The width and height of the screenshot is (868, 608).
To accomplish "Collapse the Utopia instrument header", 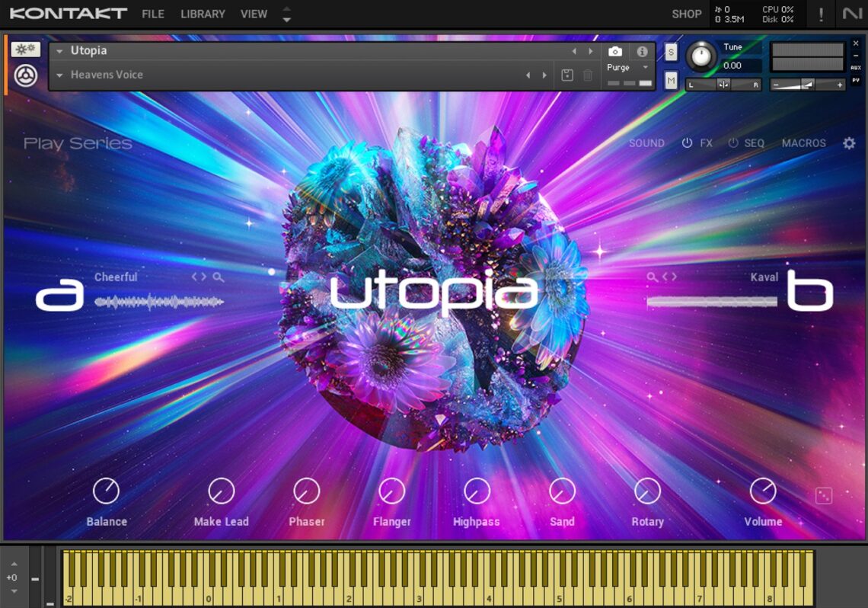I will tap(59, 50).
